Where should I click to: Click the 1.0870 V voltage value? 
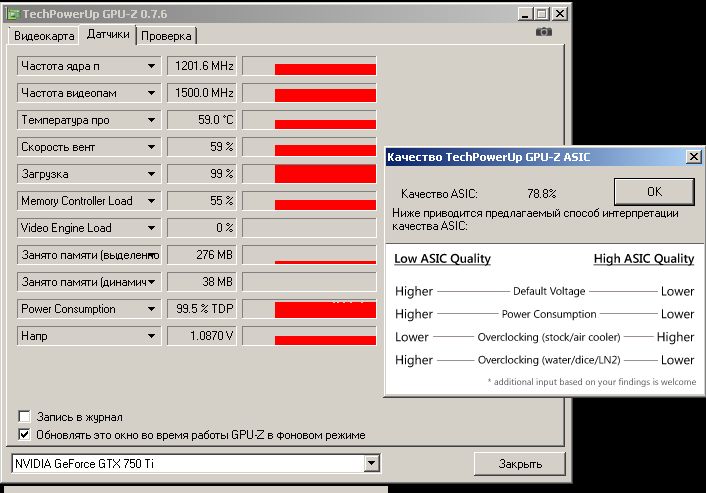click(x=202, y=336)
